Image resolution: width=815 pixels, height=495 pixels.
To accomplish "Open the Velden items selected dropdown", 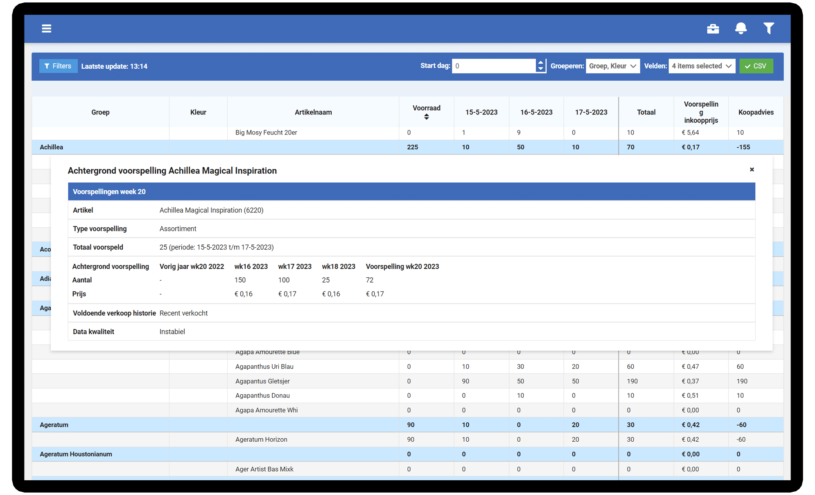I will point(702,66).
